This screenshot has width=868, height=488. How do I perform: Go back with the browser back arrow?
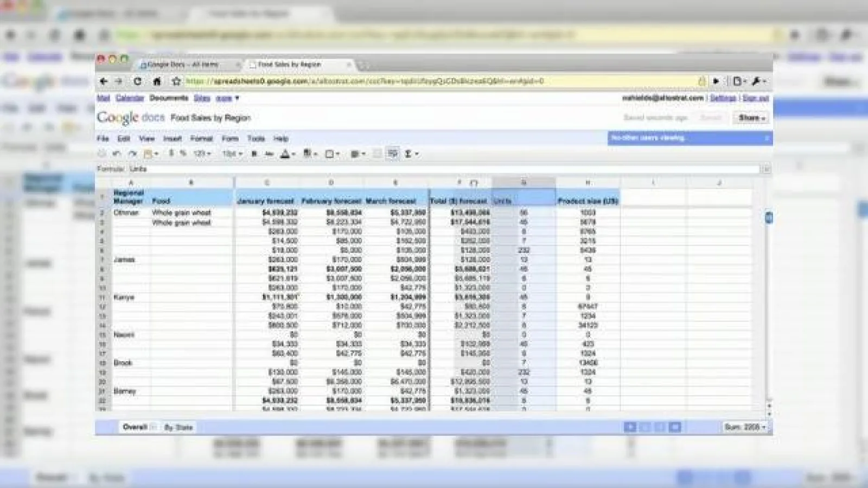pos(104,81)
